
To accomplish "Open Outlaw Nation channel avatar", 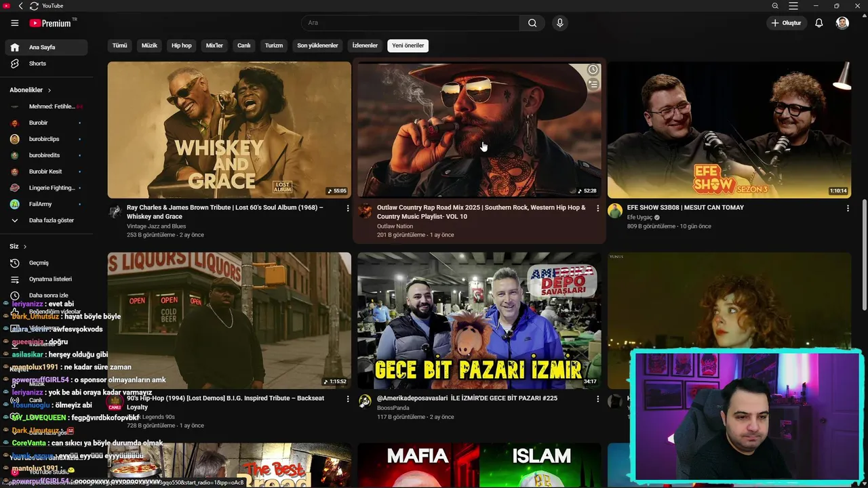I will (x=365, y=211).
